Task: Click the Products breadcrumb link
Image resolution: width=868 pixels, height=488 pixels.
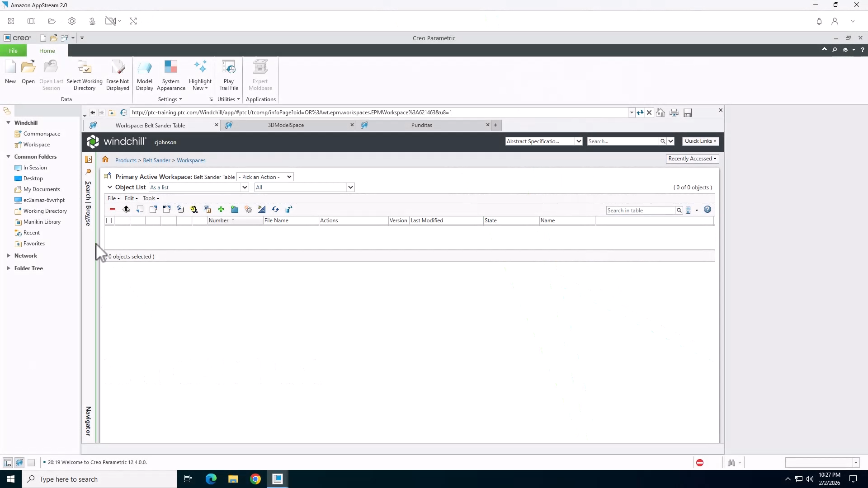Action: 126,160
